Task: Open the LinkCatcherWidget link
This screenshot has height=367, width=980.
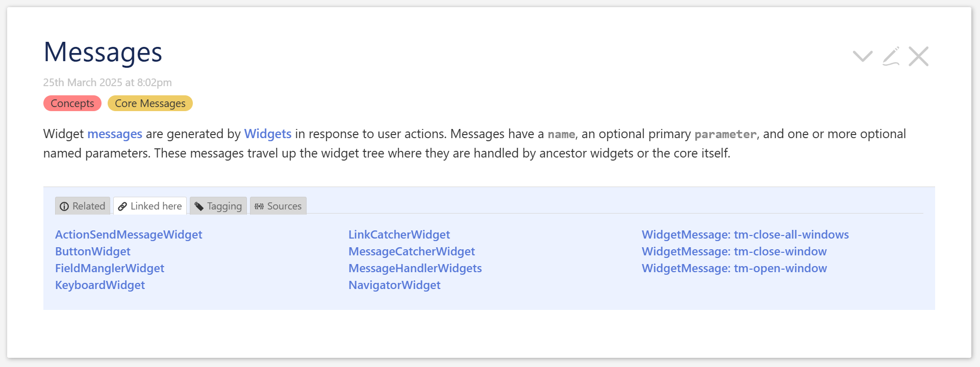Action: (x=399, y=234)
